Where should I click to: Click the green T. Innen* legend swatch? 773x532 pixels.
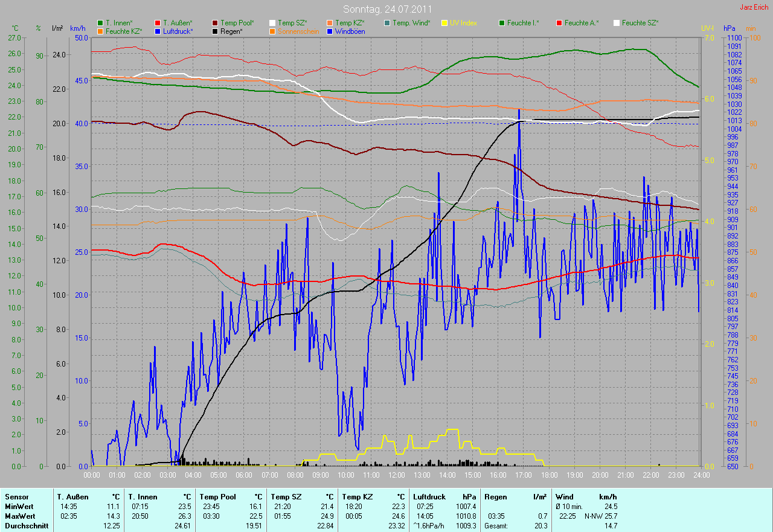[x=100, y=23]
